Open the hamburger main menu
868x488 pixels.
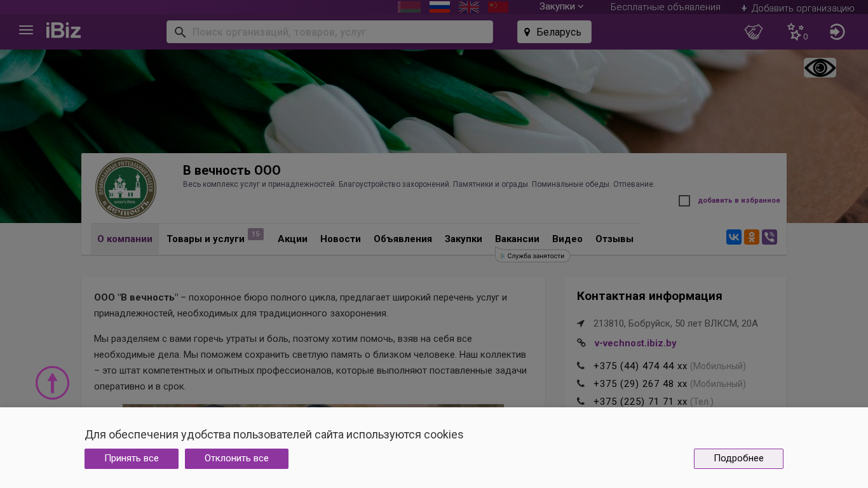[26, 30]
